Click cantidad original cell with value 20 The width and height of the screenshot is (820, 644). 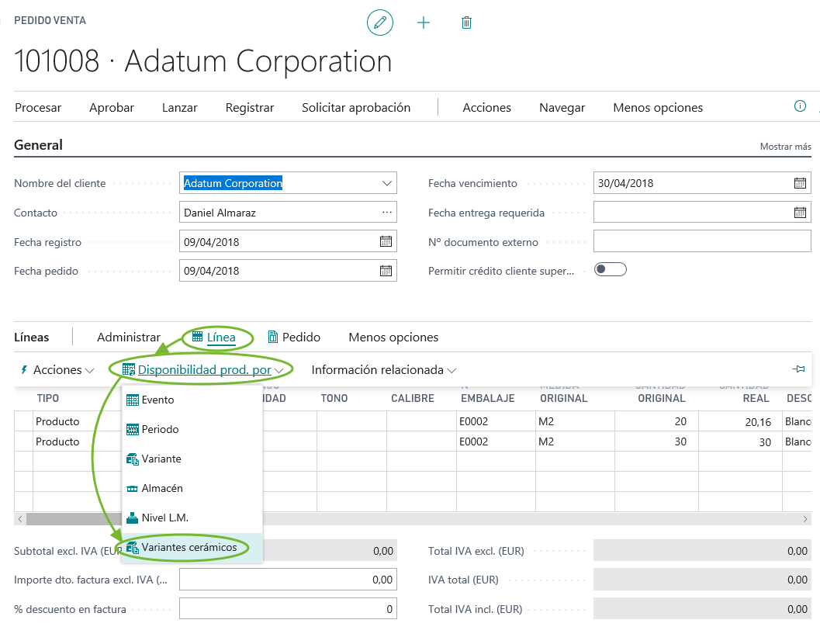[x=656, y=421]
